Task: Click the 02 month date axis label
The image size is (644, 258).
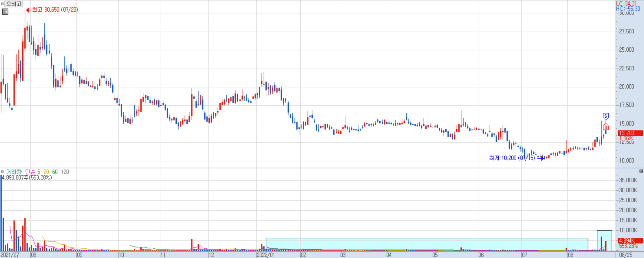Action: (303, 255)
